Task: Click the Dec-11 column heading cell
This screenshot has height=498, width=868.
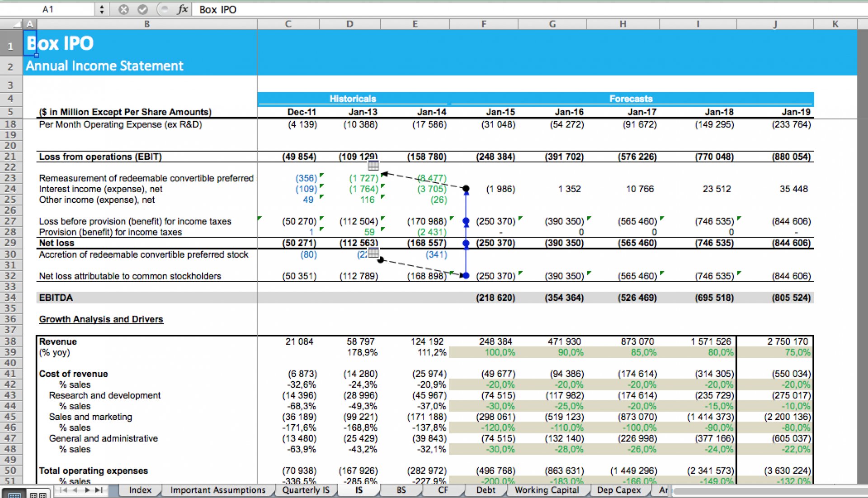Action: pyautogui.click(x=302, y=112)
